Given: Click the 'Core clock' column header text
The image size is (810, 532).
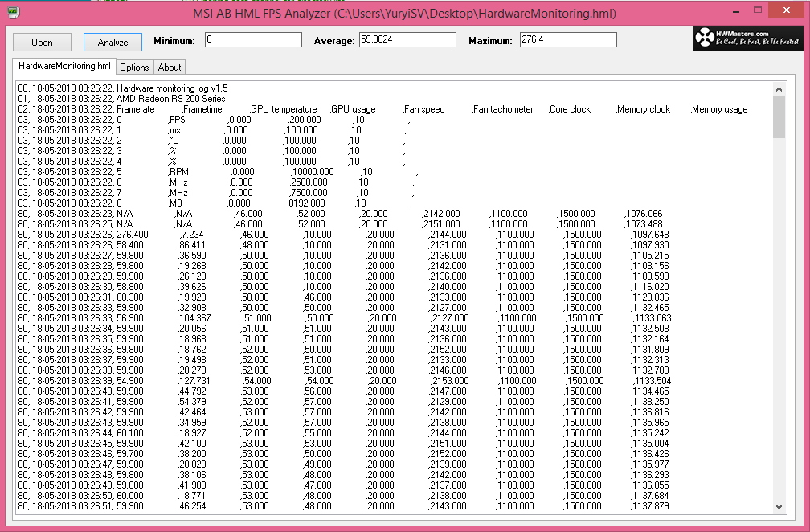Looking at the screenshot, I should 570,109.
